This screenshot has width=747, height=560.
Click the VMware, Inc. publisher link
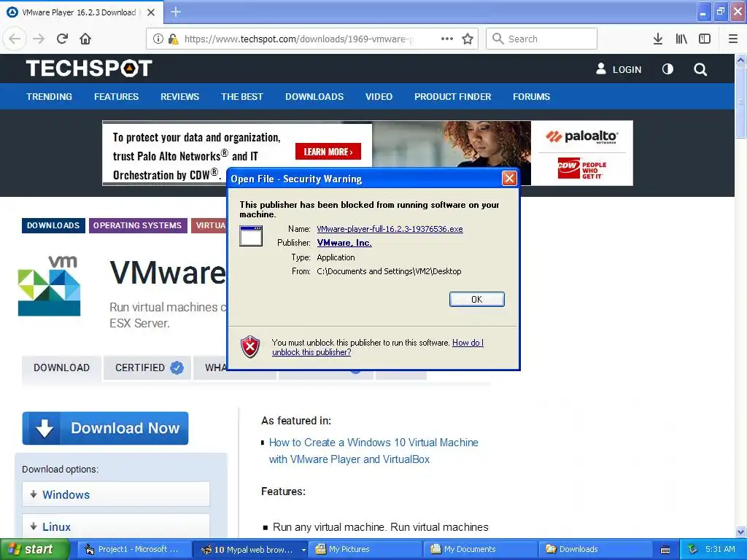coord(344,243)
